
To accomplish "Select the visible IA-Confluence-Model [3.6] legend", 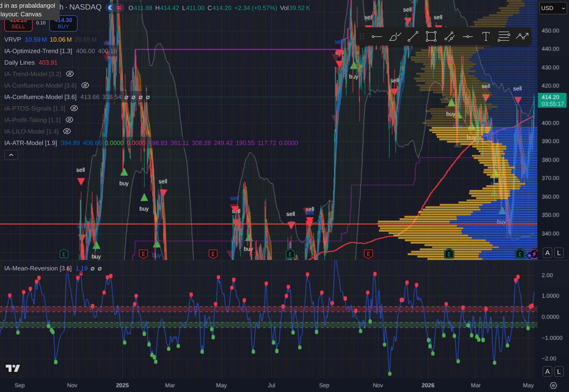I will point(40,97).
